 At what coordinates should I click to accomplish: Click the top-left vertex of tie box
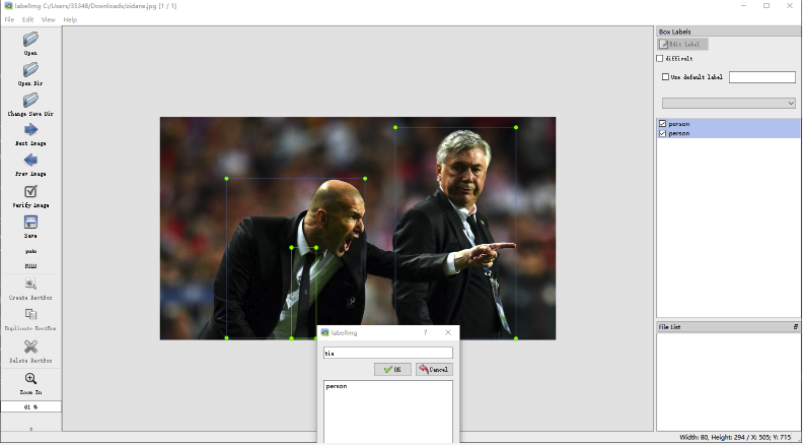click(x=291, y=247)
